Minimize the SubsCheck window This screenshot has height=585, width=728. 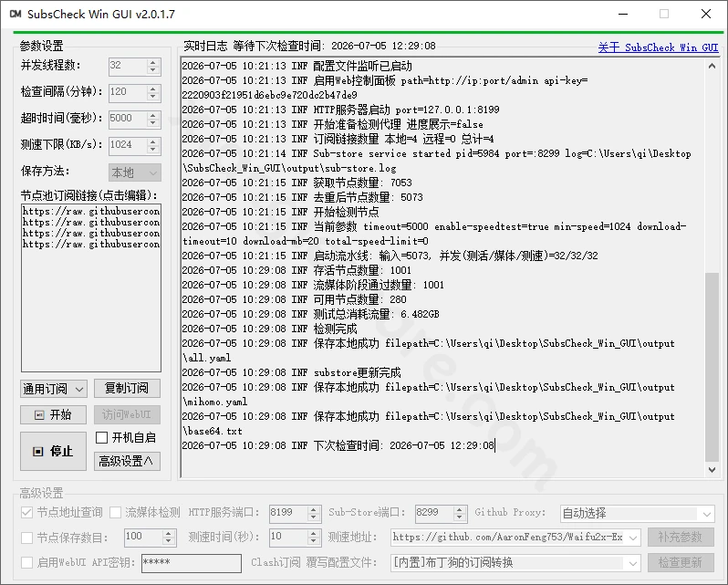pos(623,14)
